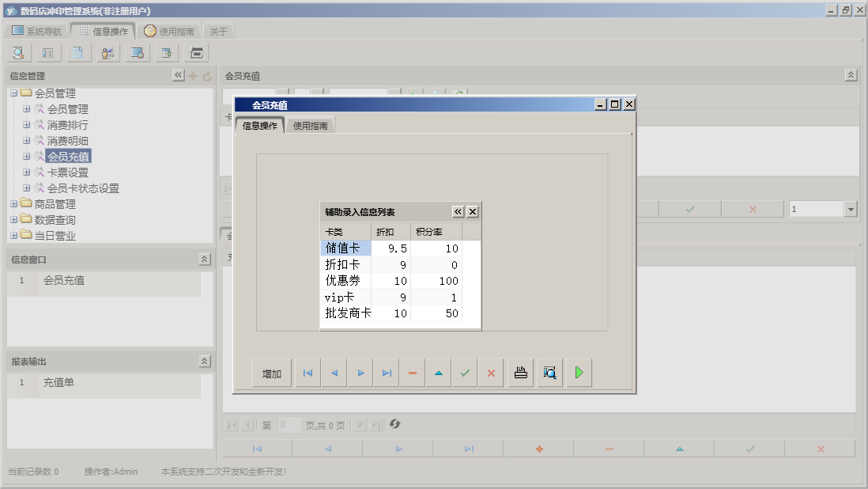
Task: Collapse the 辅助录入信息列表 panel with double arrow
Action: (x=458, y=211)
